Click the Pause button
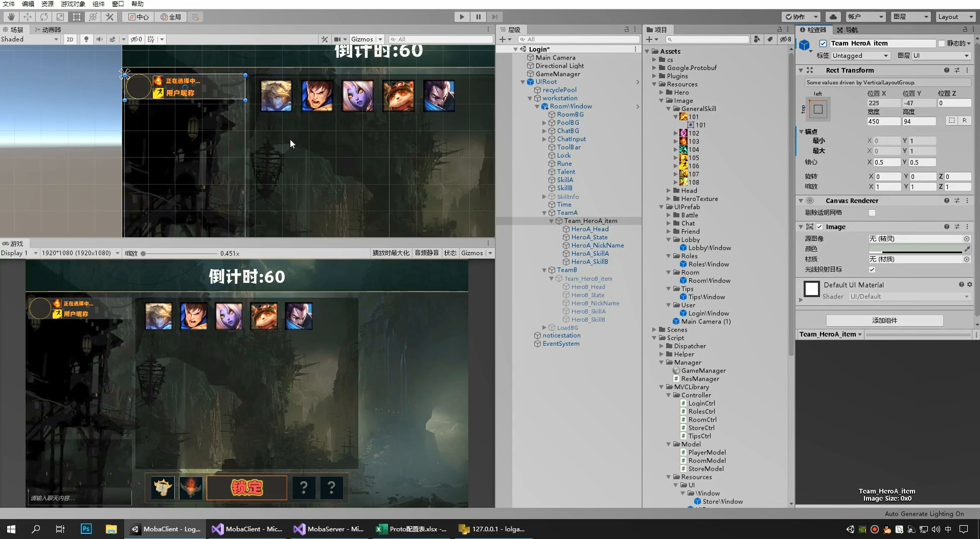The height and width of the screenshot is (539, 980). coord(478,17)
